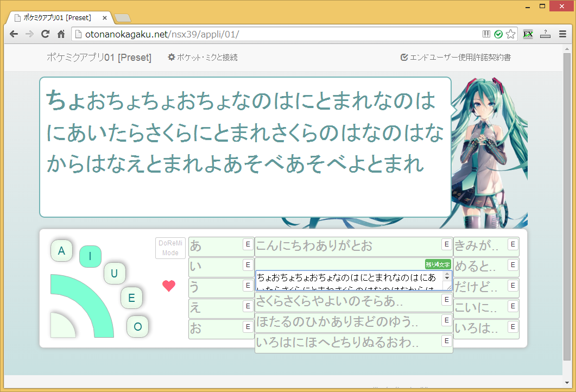The height and width of the screenshot is (392, 576).
Task: Edit the う slot with its E button
Action: (x=248, y=286)
